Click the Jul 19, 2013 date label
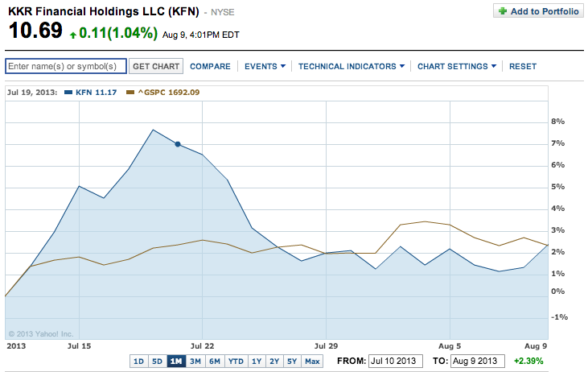This screenshot has height=372, width=588. point(32,93)
